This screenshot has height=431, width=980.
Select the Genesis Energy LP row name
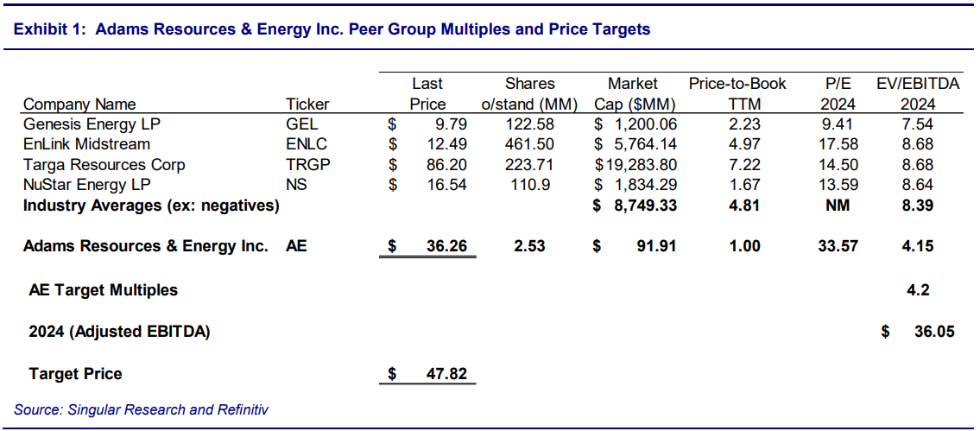(92, 124)
